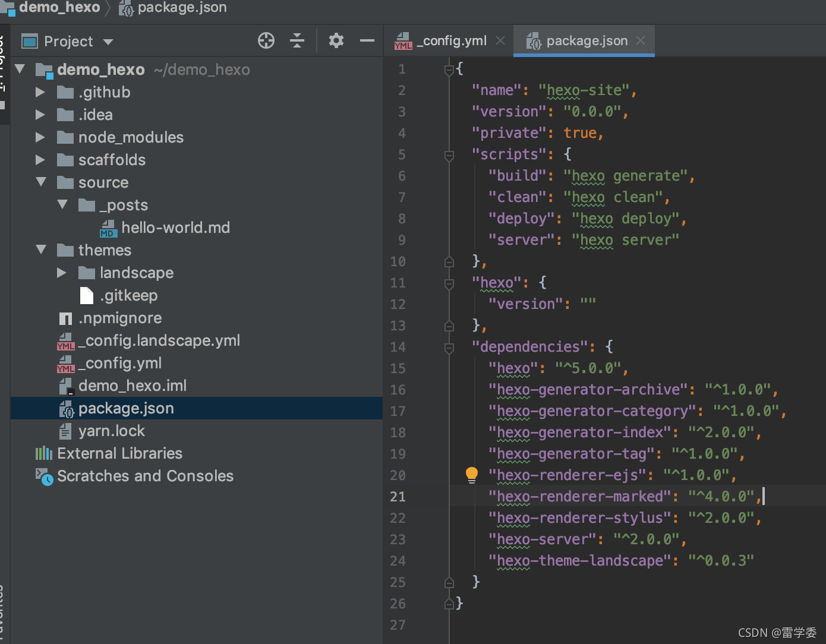Collapse the _posts folder
This screenshot has width=826, height=644.
(62, 204)
